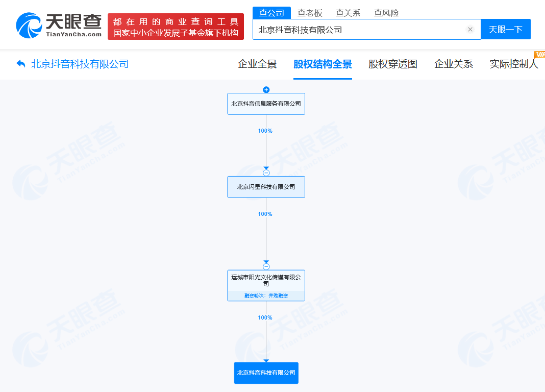
Task: Clear the search box with X icon
Action: (x=470, y=30)
